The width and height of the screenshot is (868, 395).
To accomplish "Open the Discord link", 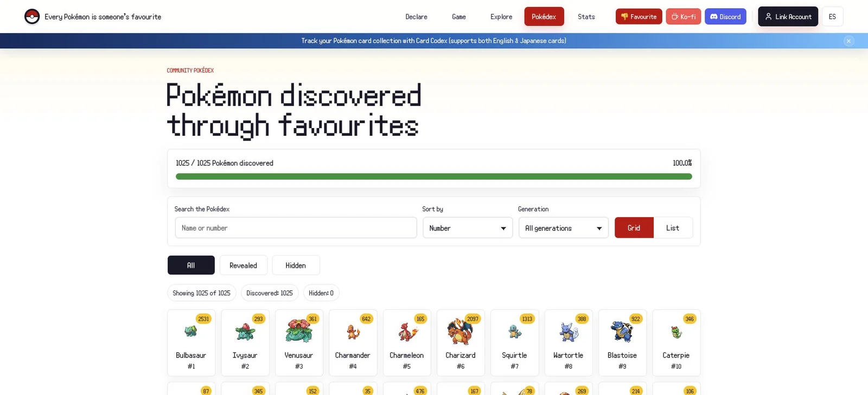I will (725, 17).
